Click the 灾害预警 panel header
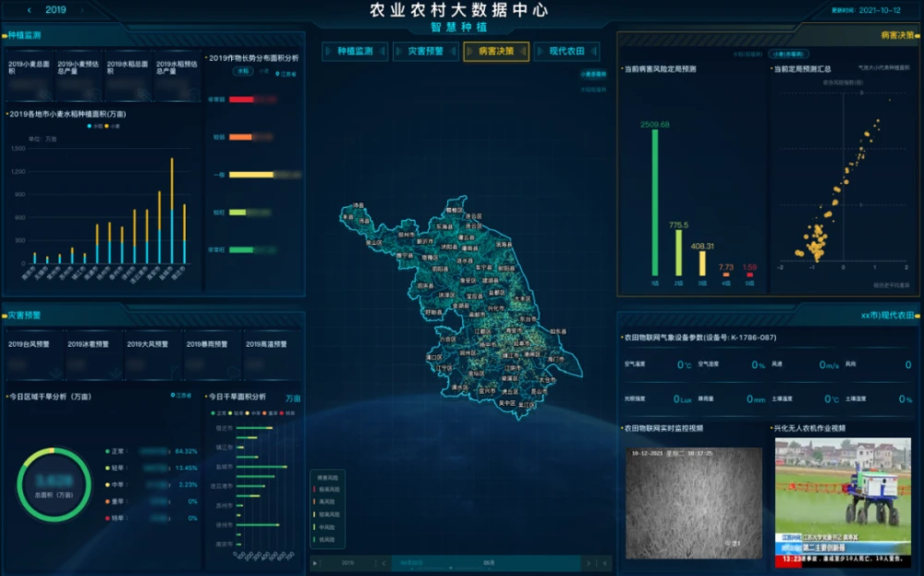The image size is (924, 576). (x=24, y=315)
